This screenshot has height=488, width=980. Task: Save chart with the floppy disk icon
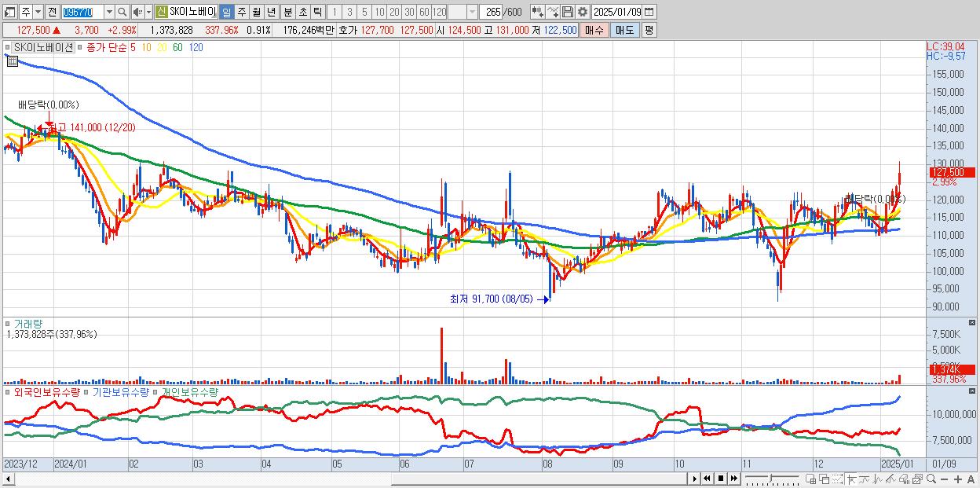pos(568,12)
